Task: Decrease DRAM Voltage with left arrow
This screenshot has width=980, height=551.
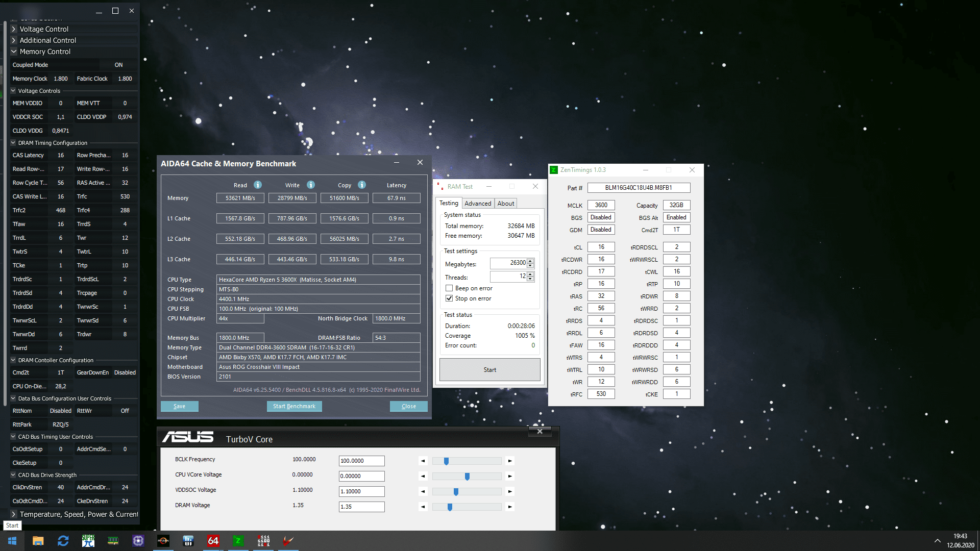Action: (x=423, y=507)
